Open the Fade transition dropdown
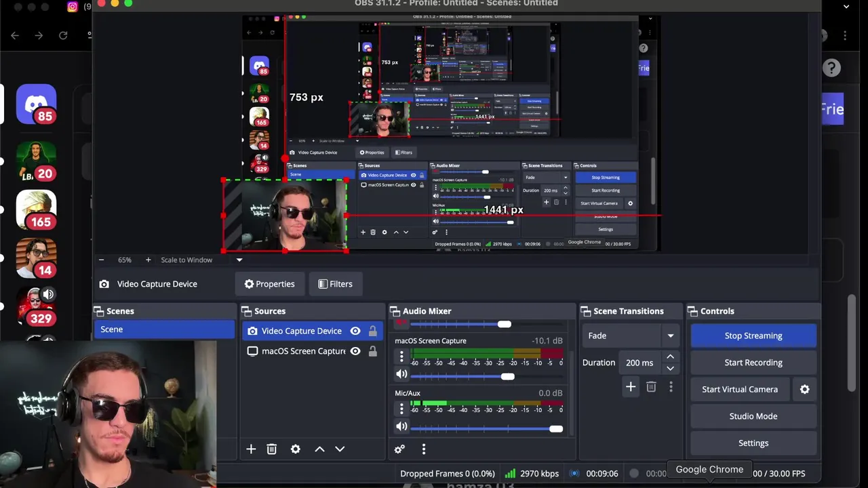 [x=630, y=335]
